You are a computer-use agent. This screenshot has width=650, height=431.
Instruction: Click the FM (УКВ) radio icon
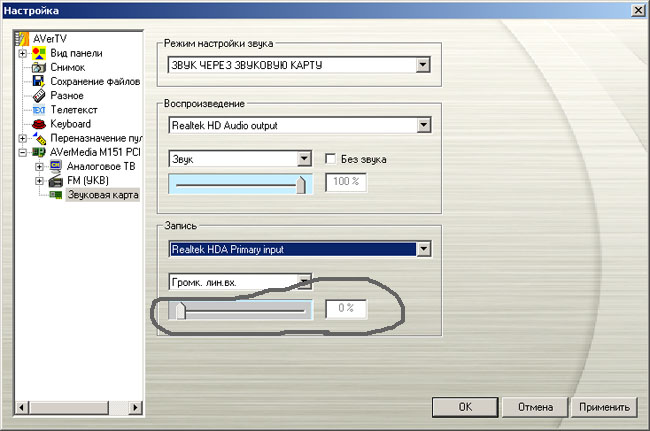coord(56,180)
